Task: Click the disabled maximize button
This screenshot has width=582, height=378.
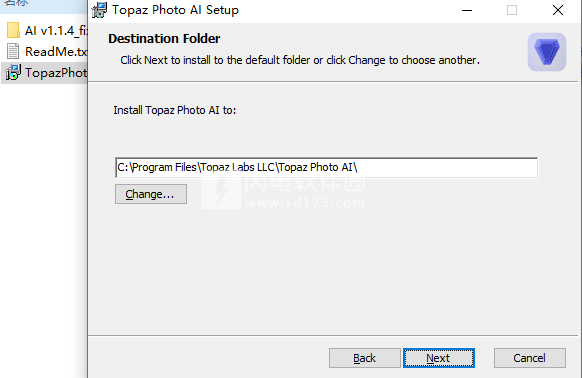Action: coord(512,10)
